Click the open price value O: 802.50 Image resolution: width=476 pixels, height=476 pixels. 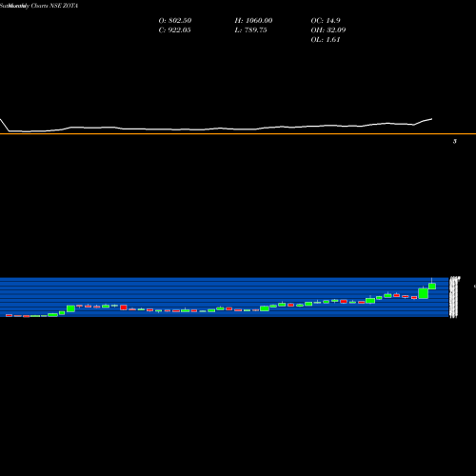pos(175,21)
